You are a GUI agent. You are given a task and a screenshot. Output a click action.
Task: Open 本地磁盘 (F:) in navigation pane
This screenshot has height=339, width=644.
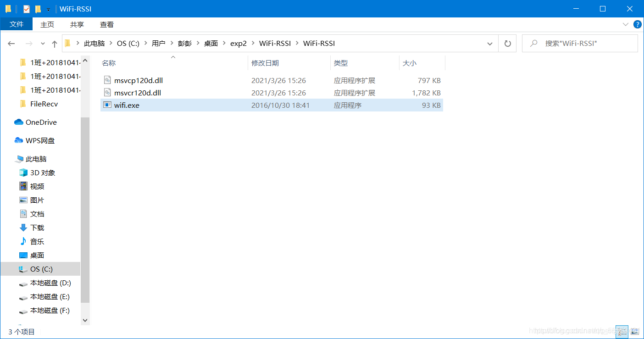[x=50, y=311]
